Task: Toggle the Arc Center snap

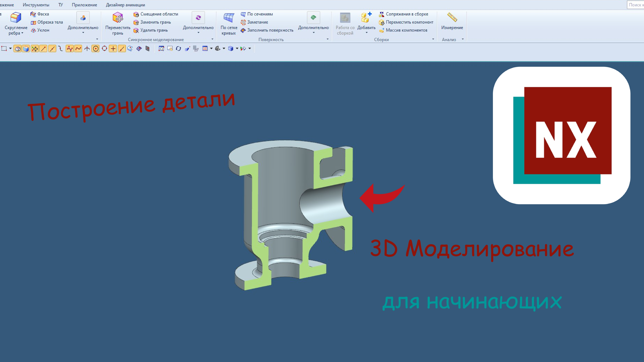Action: pyautogui.click(x=95, y=49)
